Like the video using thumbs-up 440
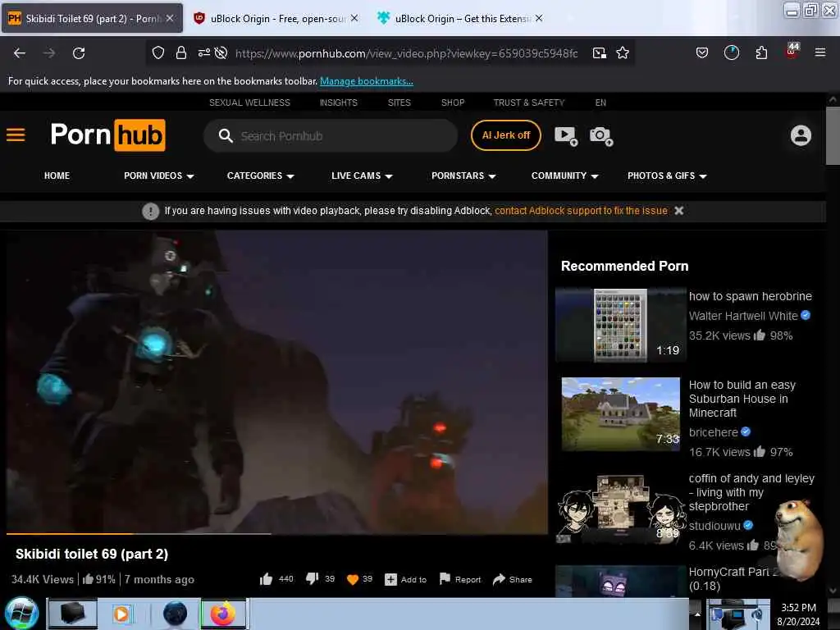Viewport: 840px width, 630px height. [276, 579]
